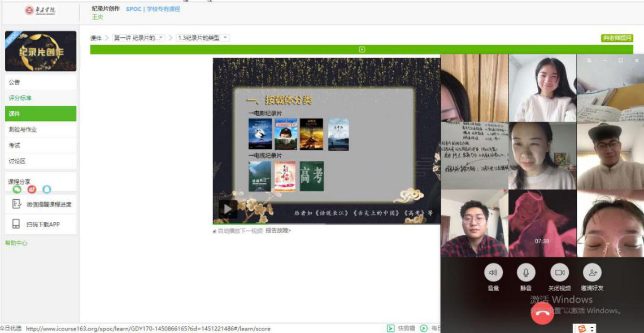Play the lecture video
The image size is (644, 333).
click(227, 209)
